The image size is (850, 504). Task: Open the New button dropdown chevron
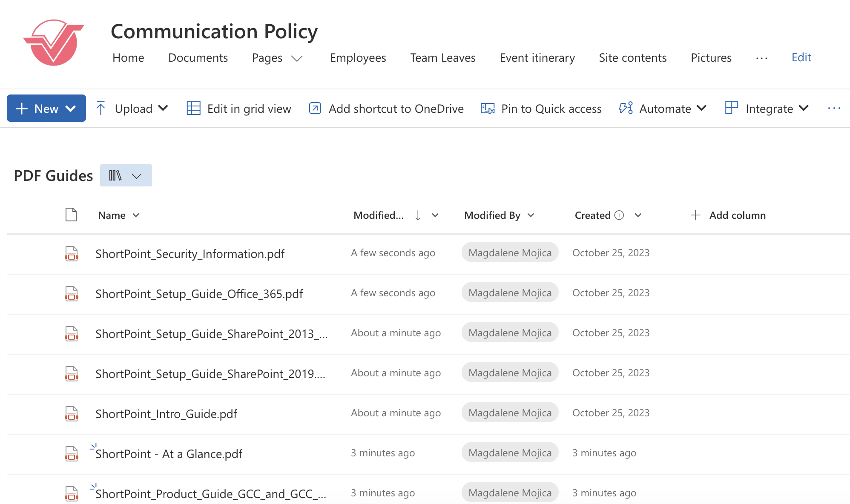pos(70,109)
